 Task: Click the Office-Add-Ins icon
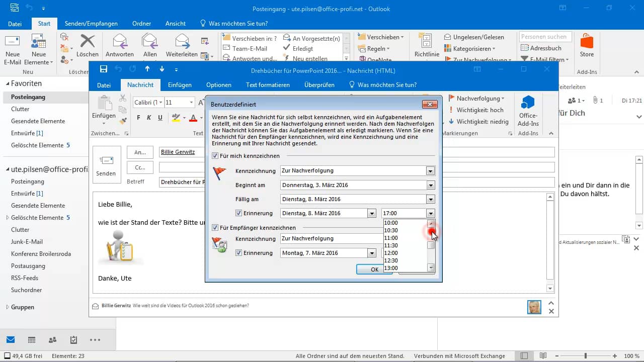point(528,103)
